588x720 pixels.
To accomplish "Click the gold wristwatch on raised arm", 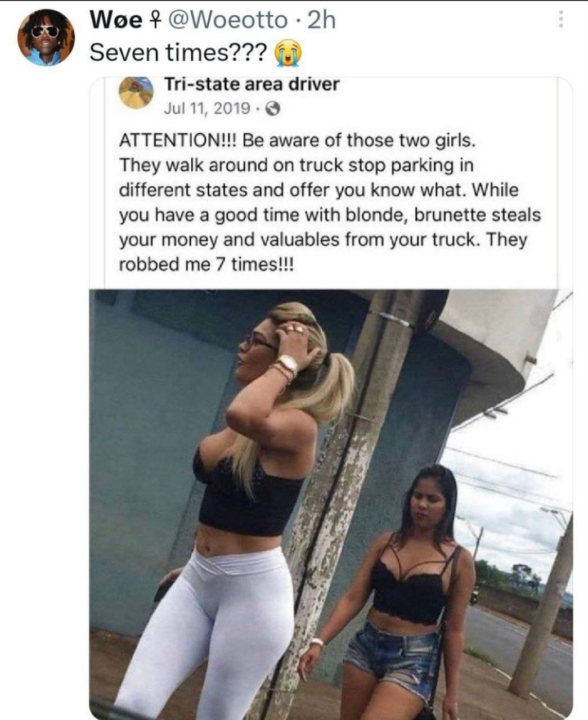I will coord(287,364).
